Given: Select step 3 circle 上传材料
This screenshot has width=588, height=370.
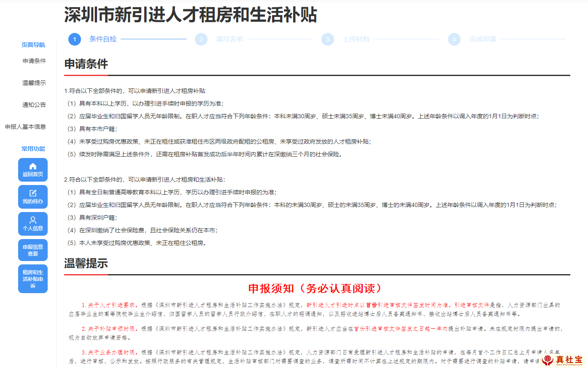Looking at the screenshot, I should click(328, 39).
